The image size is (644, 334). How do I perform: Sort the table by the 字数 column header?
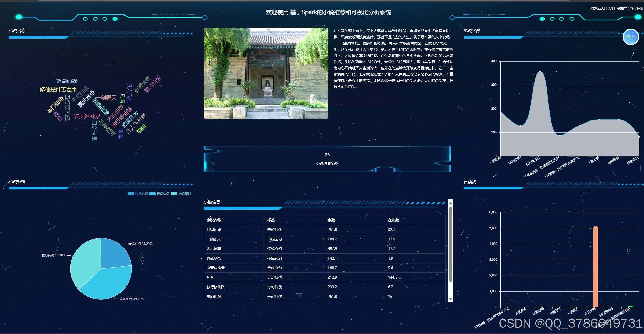(332, 220)
